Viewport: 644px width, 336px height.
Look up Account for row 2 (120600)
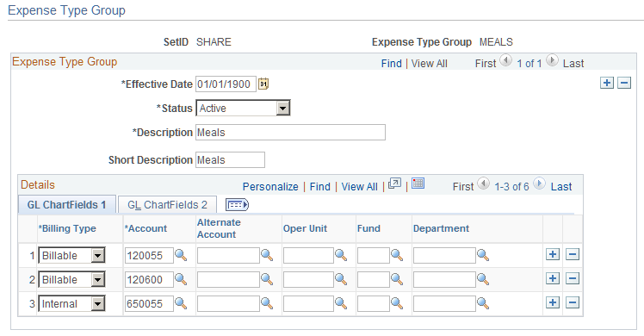(181, 279)
